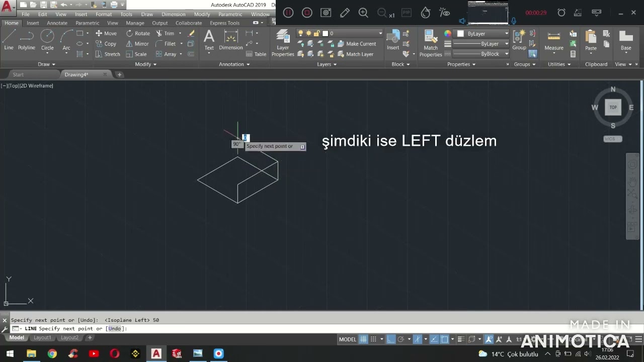Click the Match Properties tool
The height and width of the screenshot is (362, 644).
click(431, 43)
